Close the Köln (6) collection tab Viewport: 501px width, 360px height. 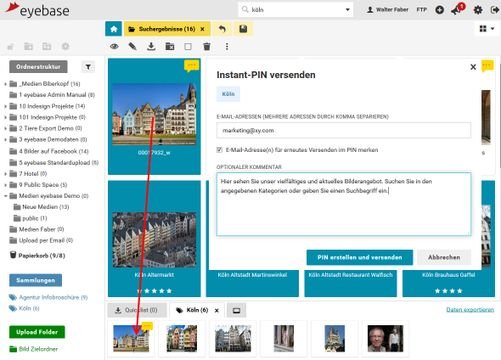217,310
